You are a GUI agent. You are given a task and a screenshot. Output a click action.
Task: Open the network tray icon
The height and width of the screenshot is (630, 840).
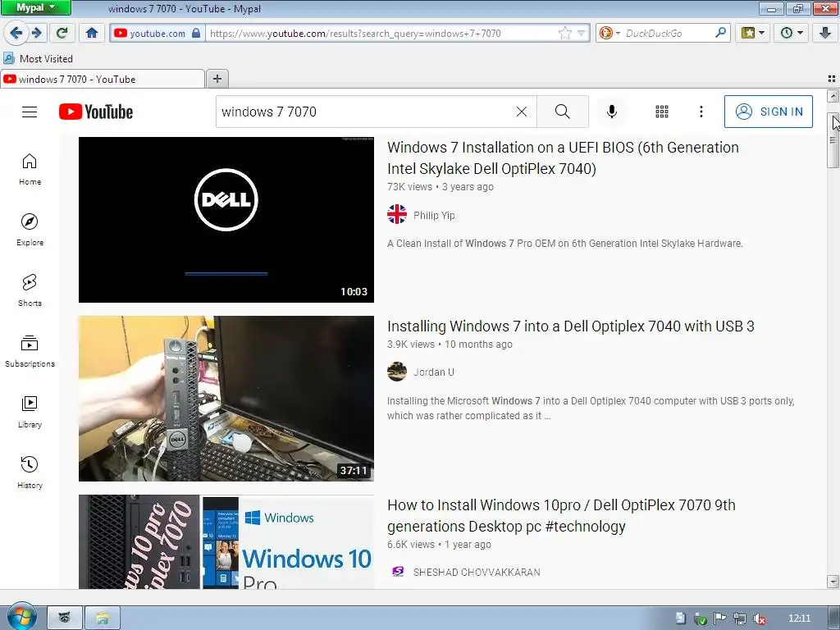(x=740, y=619)
